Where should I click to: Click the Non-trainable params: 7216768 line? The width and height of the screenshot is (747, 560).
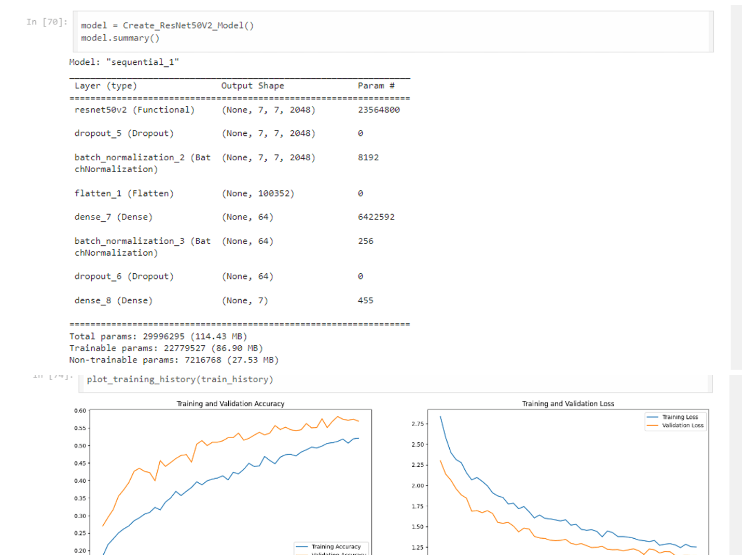click(174, 360)
